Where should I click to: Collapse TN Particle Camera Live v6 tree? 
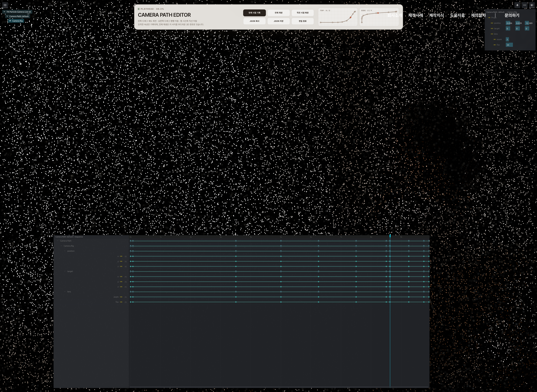(x=4, y=12)
